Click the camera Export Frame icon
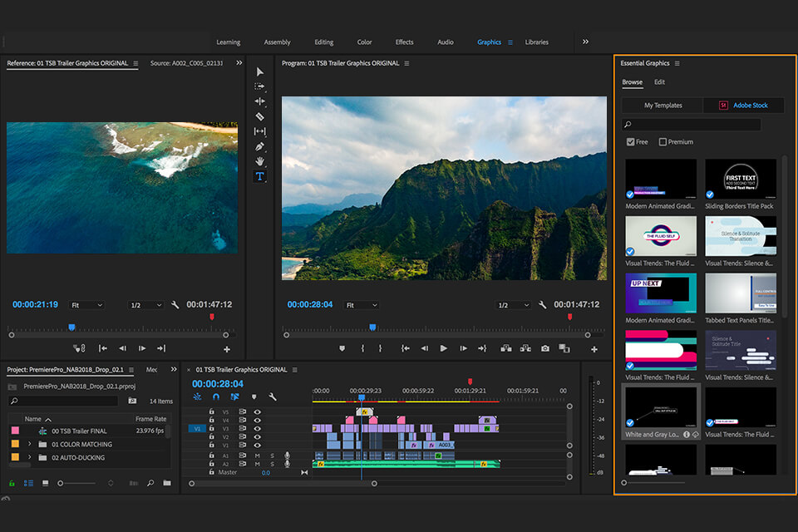 click(545, 349)
